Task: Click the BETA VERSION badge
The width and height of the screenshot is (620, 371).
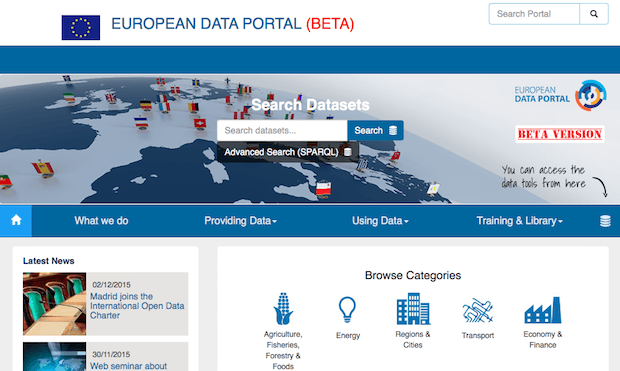Action: pyautogui.click(x=560, y=134)
